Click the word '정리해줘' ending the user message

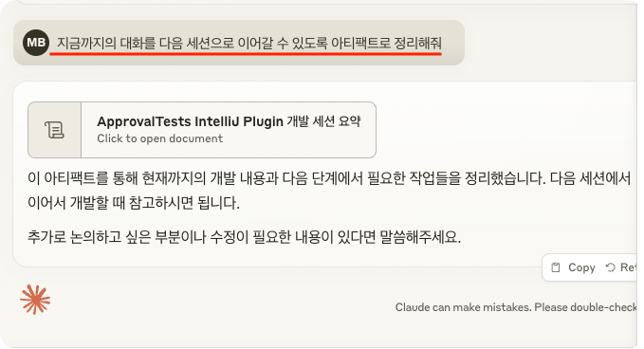pos(417,43)
